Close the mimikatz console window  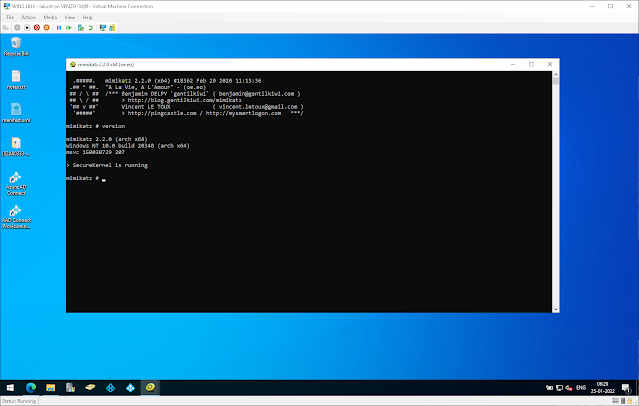pos(550,64)
